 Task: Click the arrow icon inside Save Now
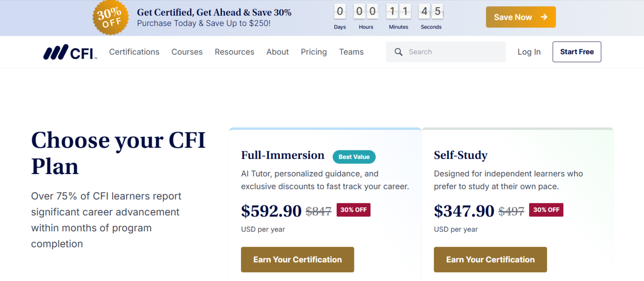tap(543, 17)
